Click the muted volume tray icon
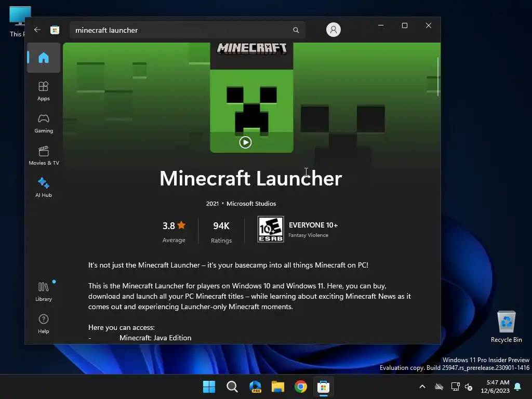The width and height of the screenshot is (532, 399). click(x=469, y=387)
